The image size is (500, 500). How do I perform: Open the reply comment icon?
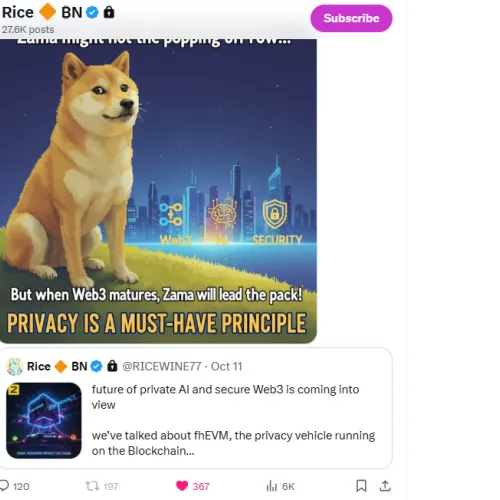(x=4, y=486)
